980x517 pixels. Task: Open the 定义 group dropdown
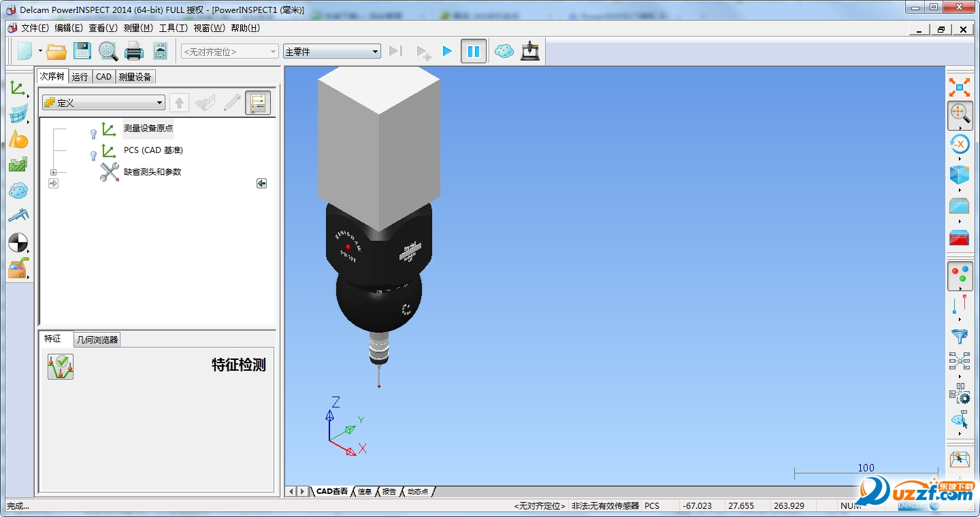(103, 103)
